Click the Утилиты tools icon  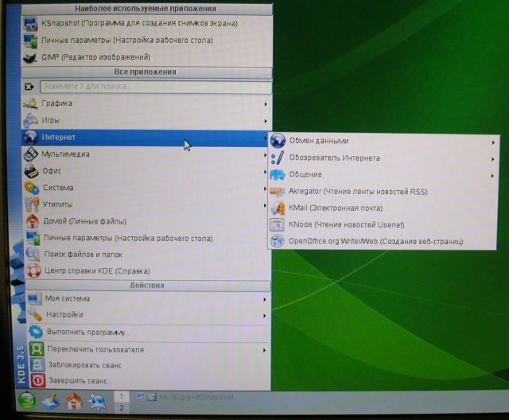[x=32, y=204]
